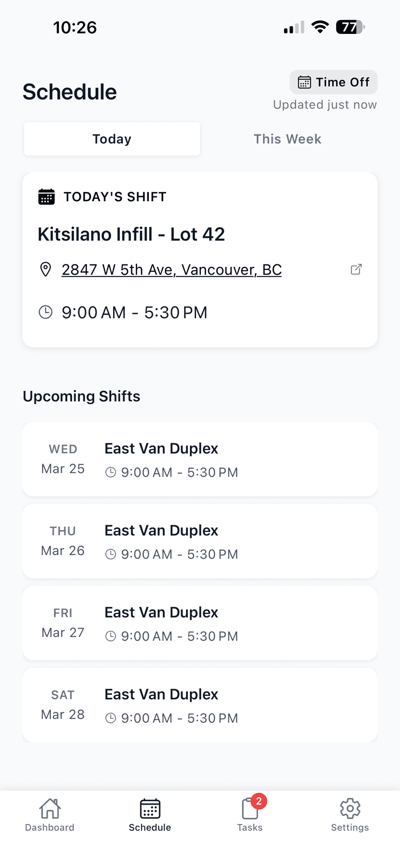This screenshot has height=868, width=400.
Task: Open the address link 2847 W 5th Ave
Action: pyautogui.click(x=171, y=269)
